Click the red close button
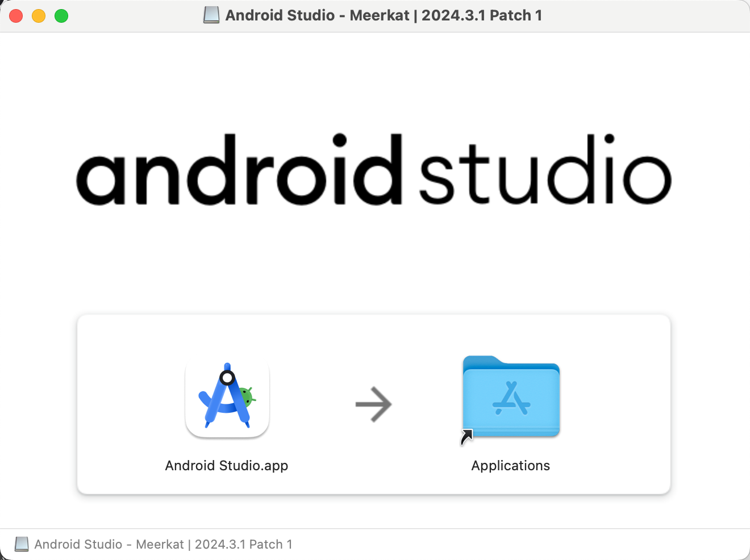750x560 pixels. [16, 16]
